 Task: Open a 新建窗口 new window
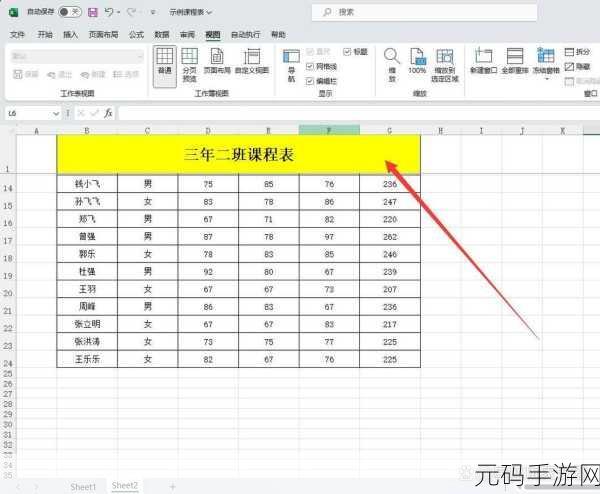point(484,61)
